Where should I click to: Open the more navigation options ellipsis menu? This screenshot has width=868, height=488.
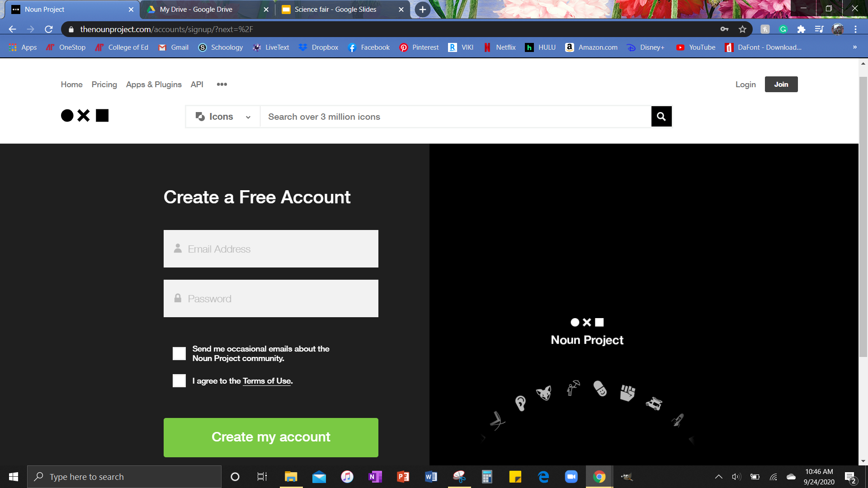[222, 84]
